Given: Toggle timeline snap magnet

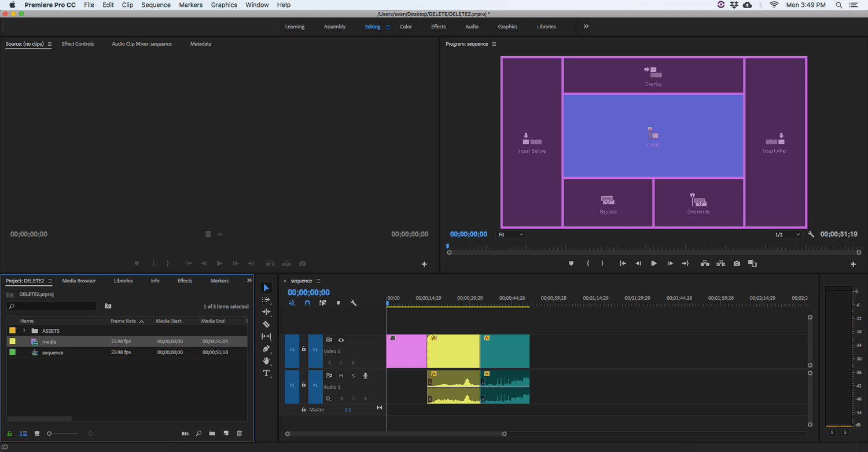Looking at the screenshot, I should pyautogui.click(x=307, y=303).
